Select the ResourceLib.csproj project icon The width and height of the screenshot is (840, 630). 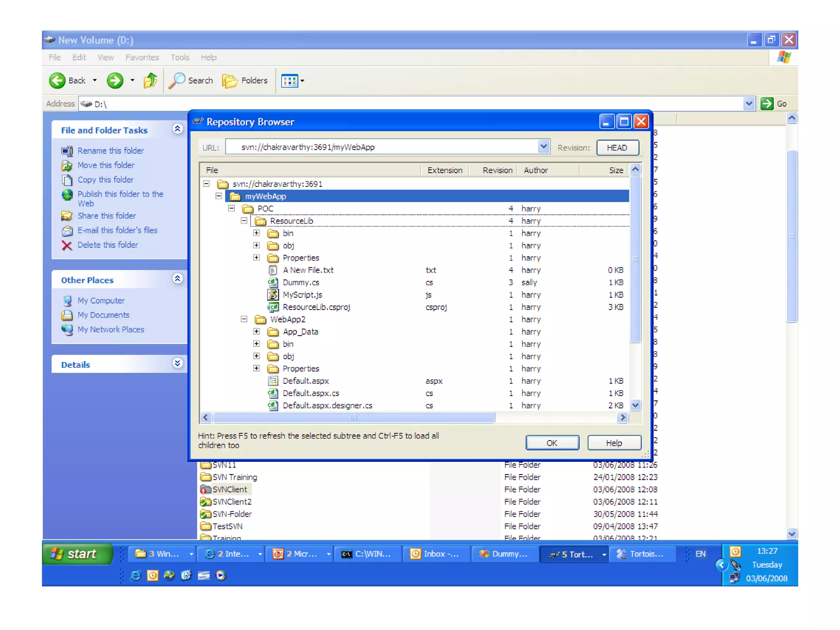click(273, 307)
